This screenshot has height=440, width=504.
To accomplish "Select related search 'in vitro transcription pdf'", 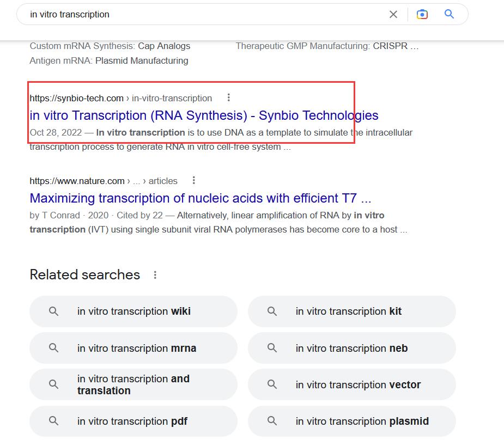I will pyautogui.click(x=132, y=421).
